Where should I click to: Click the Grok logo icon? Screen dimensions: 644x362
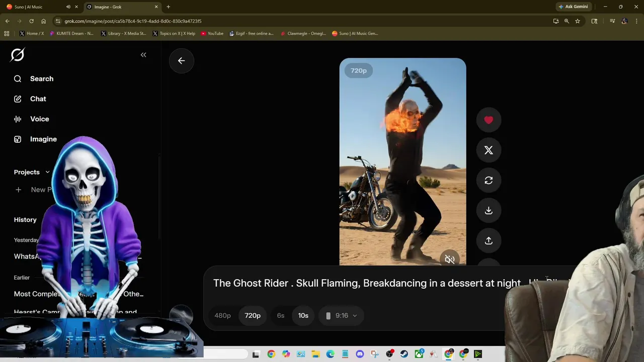click(18, 54)
